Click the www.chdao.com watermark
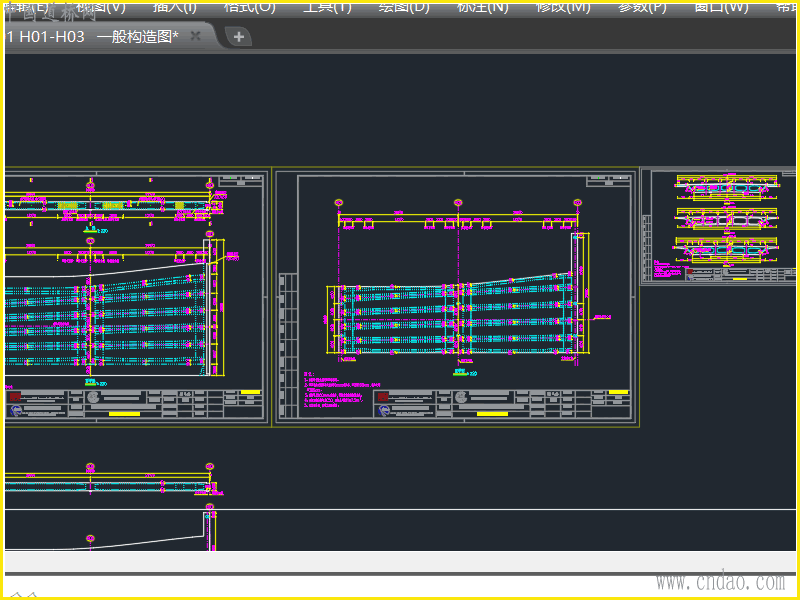The width and height of the screenshot is (800, 600). (x=719, y=582)
